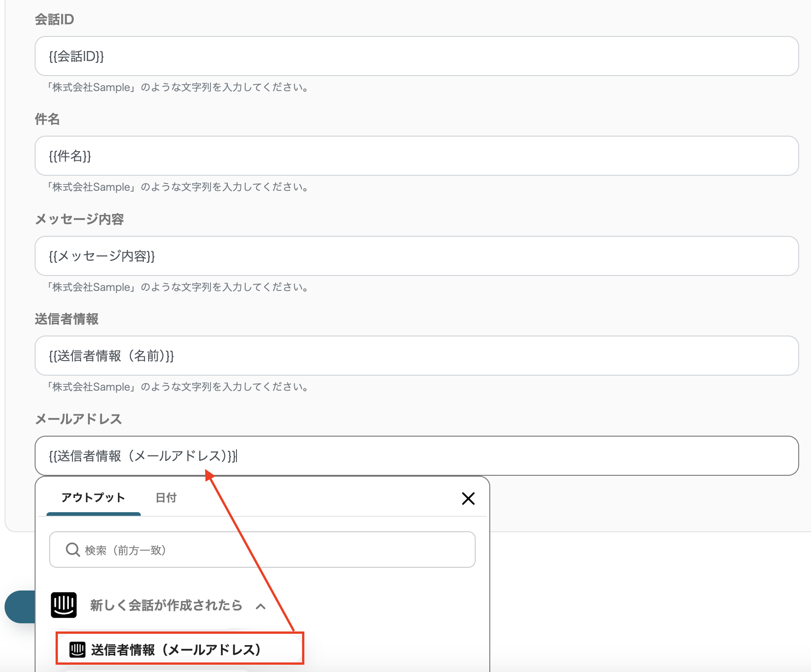Switch to the アウトプット tab

click(x=93, y=498)
